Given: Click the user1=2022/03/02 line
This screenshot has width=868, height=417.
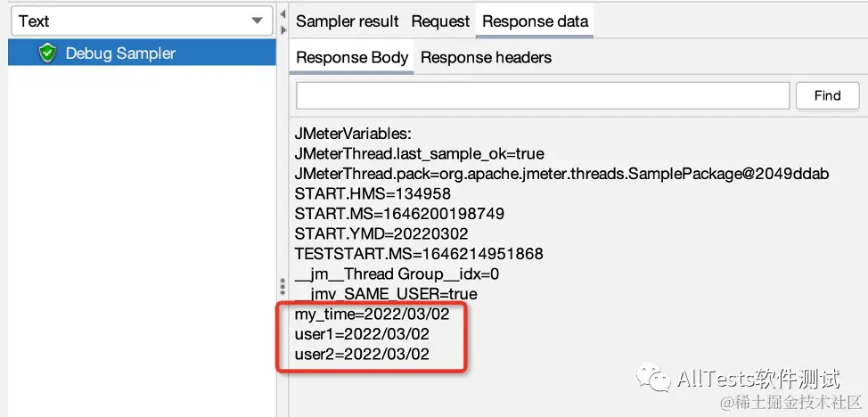Looking at the screenshot, I should tap(362, 334).
